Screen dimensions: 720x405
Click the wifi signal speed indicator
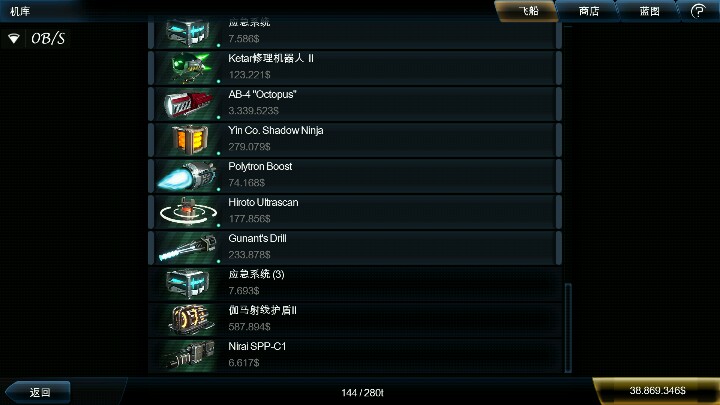(36, 39)
